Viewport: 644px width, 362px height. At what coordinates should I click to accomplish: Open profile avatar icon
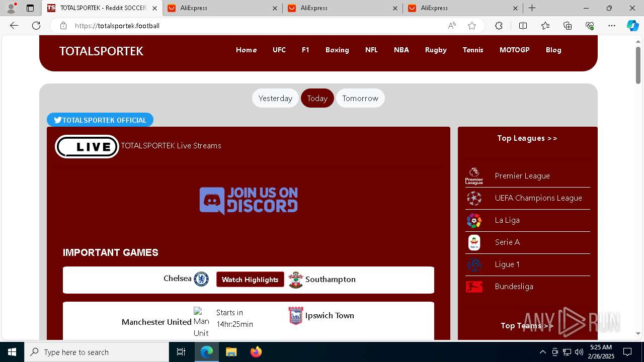pyautogui.click(x=11, y=8)
